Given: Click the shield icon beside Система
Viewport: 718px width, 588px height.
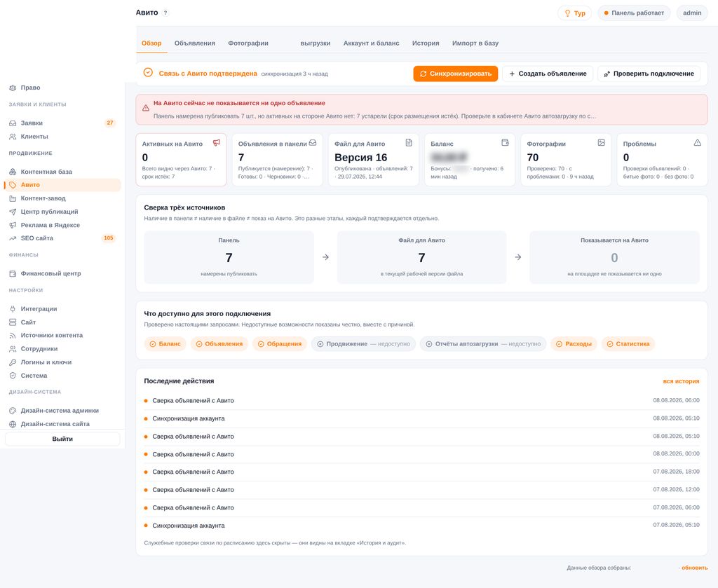Looking at the screenshot, I should click(x=13, y=376).
